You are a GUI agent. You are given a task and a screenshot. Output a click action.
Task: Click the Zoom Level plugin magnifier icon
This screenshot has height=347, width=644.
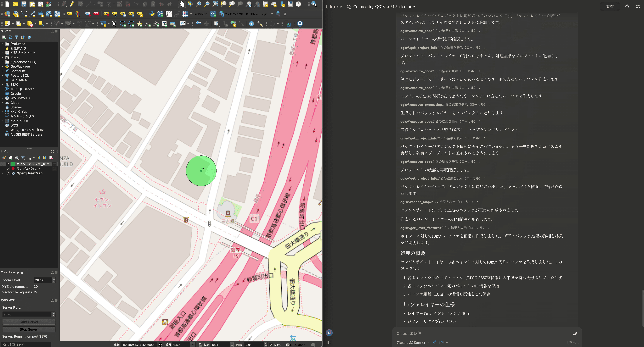click(169, 14)
